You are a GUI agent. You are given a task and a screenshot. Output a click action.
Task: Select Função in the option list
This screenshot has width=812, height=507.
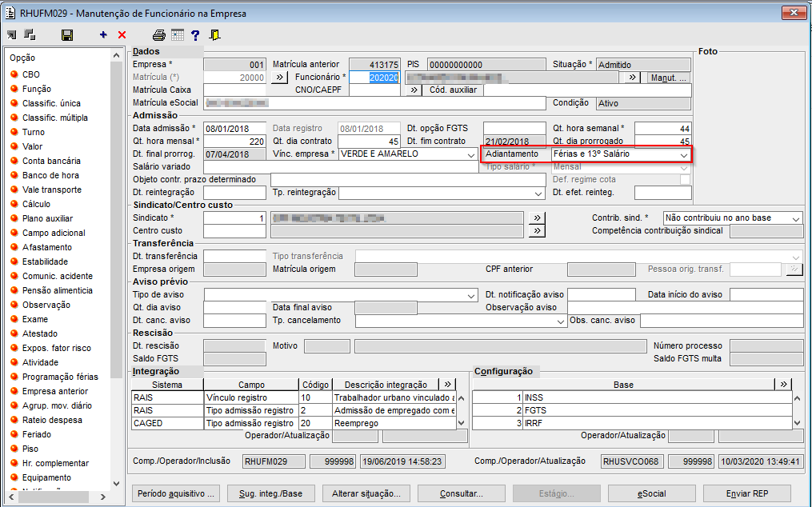37,89
